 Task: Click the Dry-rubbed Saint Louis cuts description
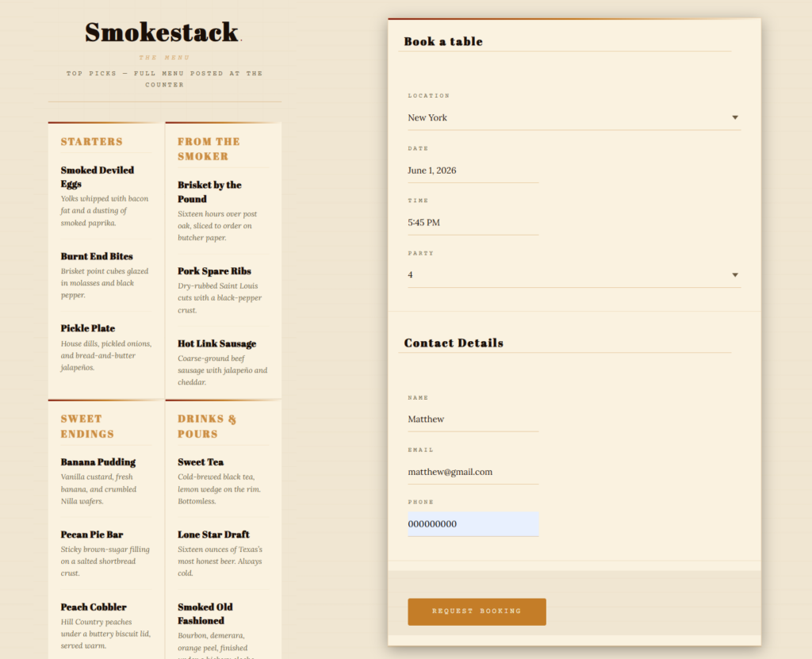[220, 298]
